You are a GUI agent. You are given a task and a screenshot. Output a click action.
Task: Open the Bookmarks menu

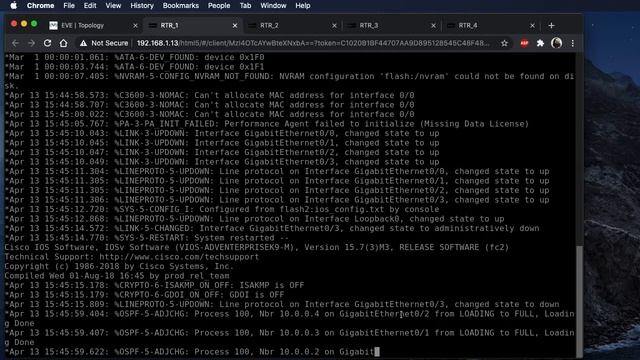click(x=180, y=6)
